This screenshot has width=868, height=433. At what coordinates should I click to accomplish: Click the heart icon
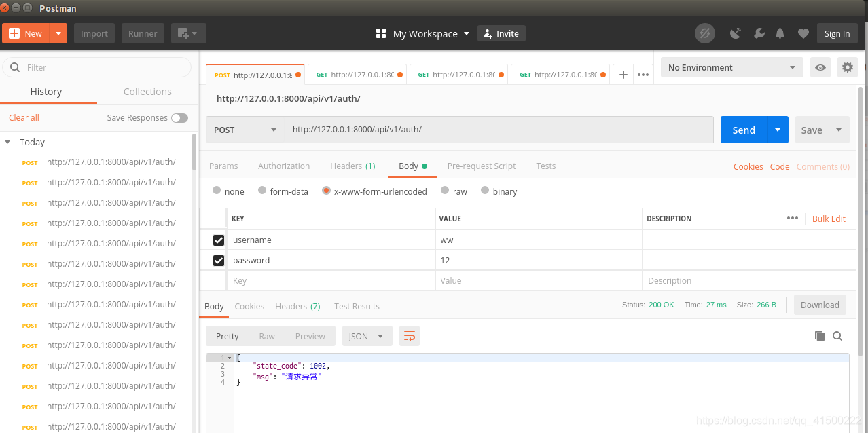803,33
